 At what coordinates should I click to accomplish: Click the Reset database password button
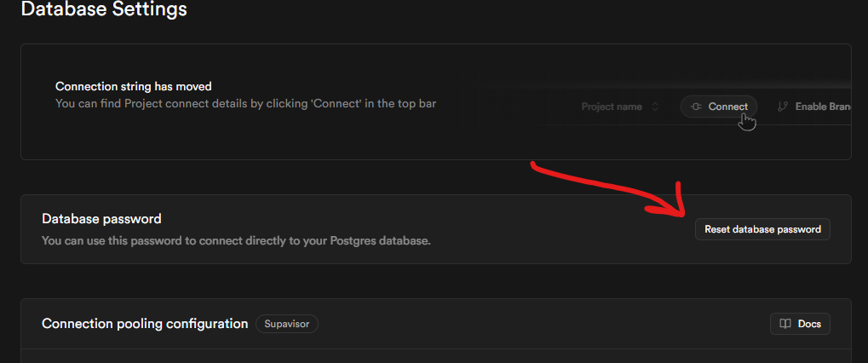tap(762, 229)
